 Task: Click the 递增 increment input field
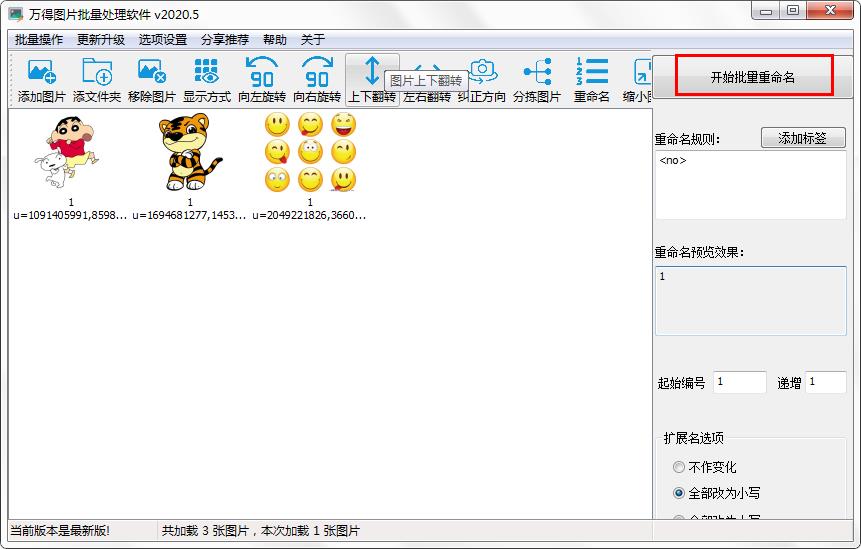click(x=825, y=382)
